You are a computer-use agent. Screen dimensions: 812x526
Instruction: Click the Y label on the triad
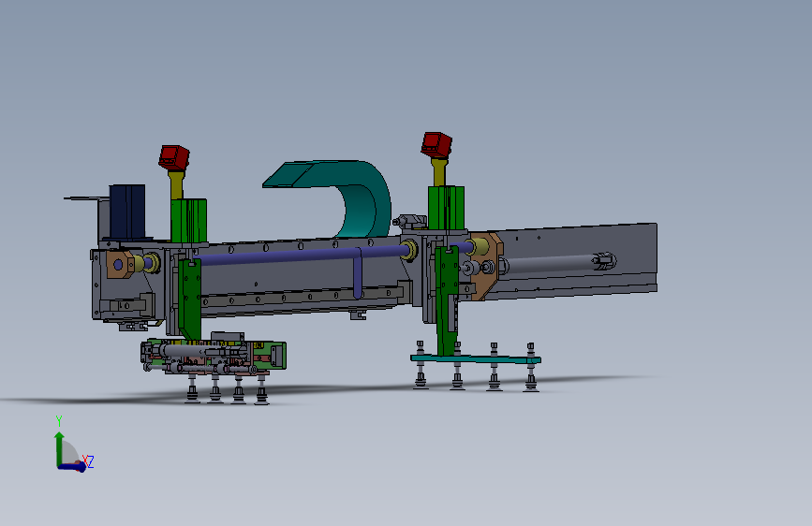[59, 420]
